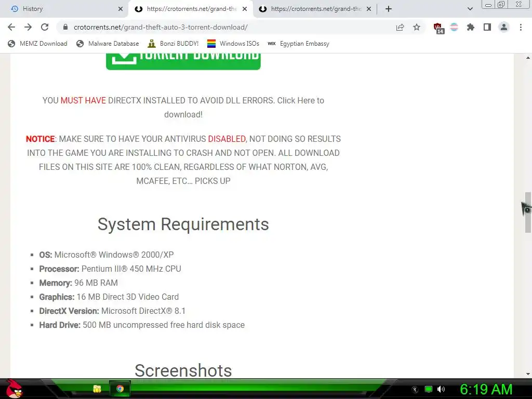Click the Memory: 96 MB RAM line

[79, 283]
